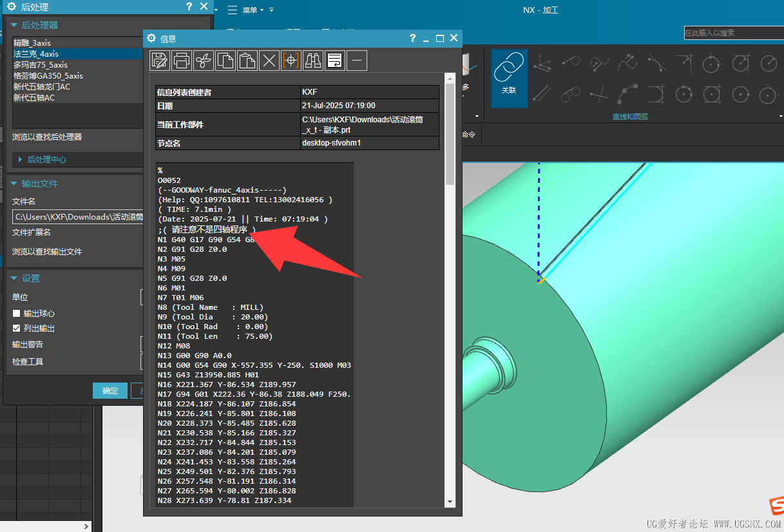Open help in the 信息 window title bar
Screen dimensions: 784x532
pos(413,39)
